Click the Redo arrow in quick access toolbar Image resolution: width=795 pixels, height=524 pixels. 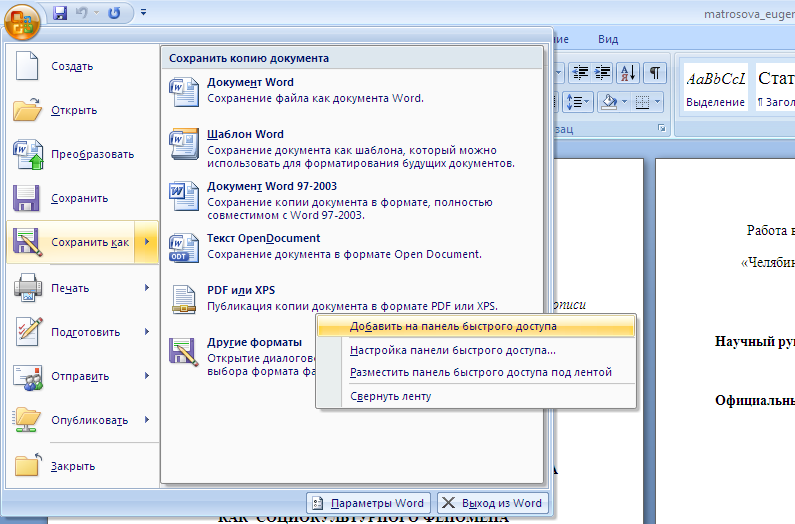pos(113,13)
